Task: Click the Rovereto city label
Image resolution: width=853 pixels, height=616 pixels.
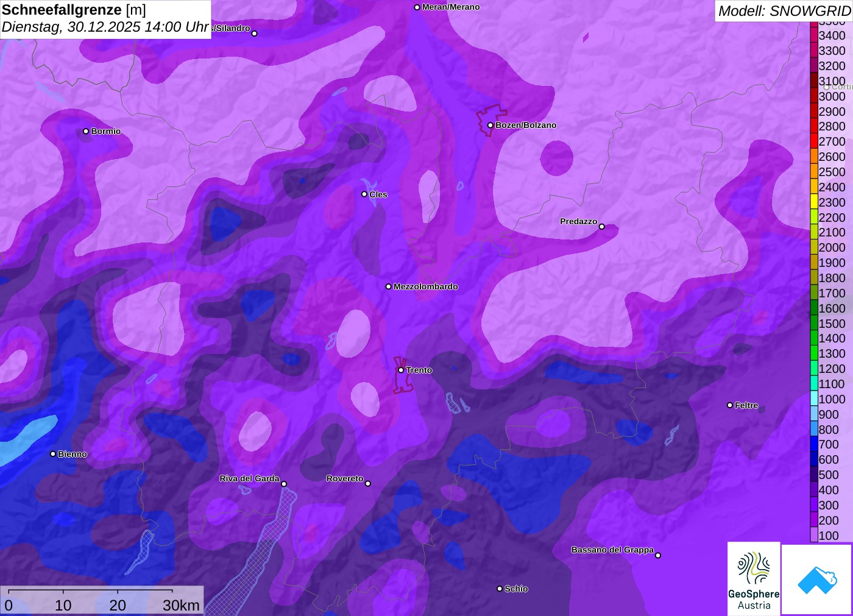Action: [x=345, y=478]
